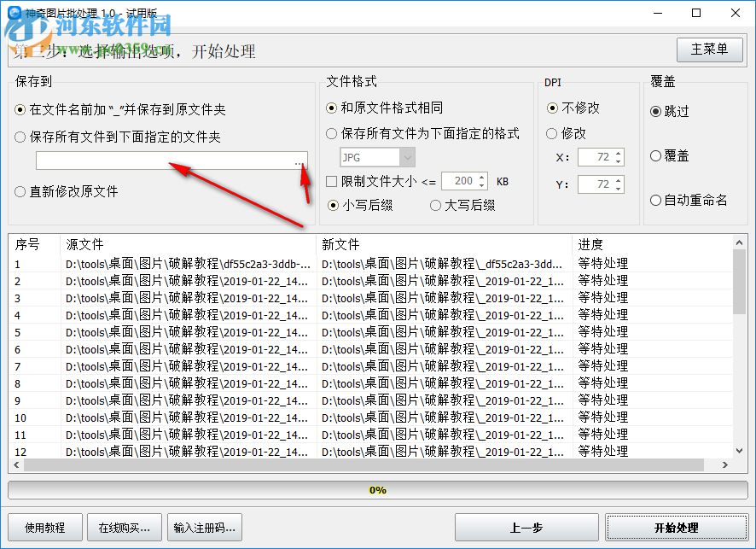Increase the file size KB stepper
Viewport: 756px width, 549px height.
pyautogui.click(x=481, y=178)
